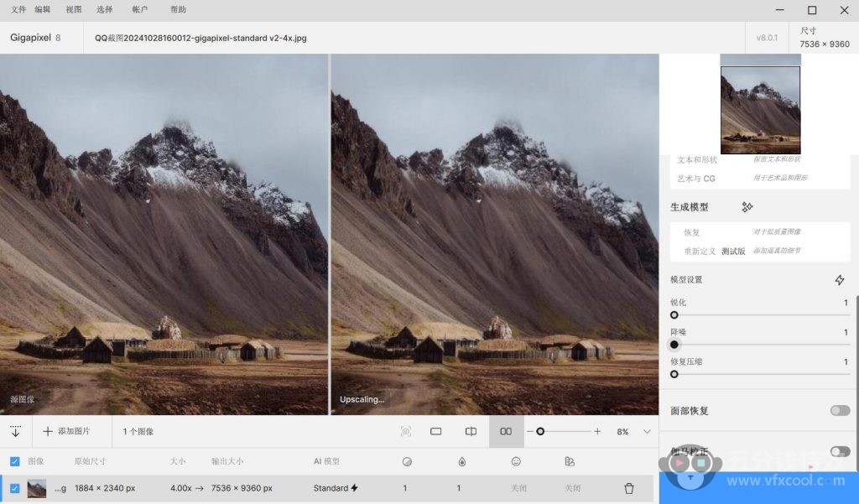This screenshot has width=859, height=504.
Task: Expand the zoom percentage dropdown chevron
Action: (x=647, y=431)
